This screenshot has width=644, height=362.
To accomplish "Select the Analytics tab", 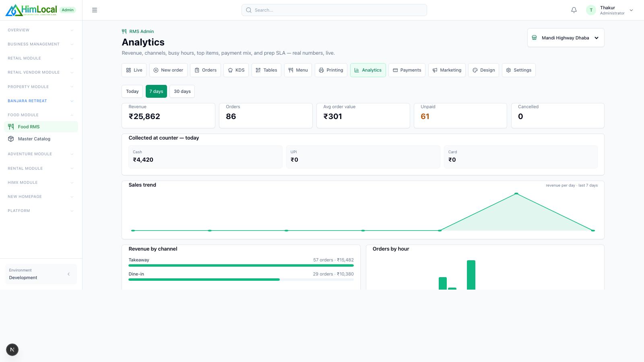I will point(368,70).
